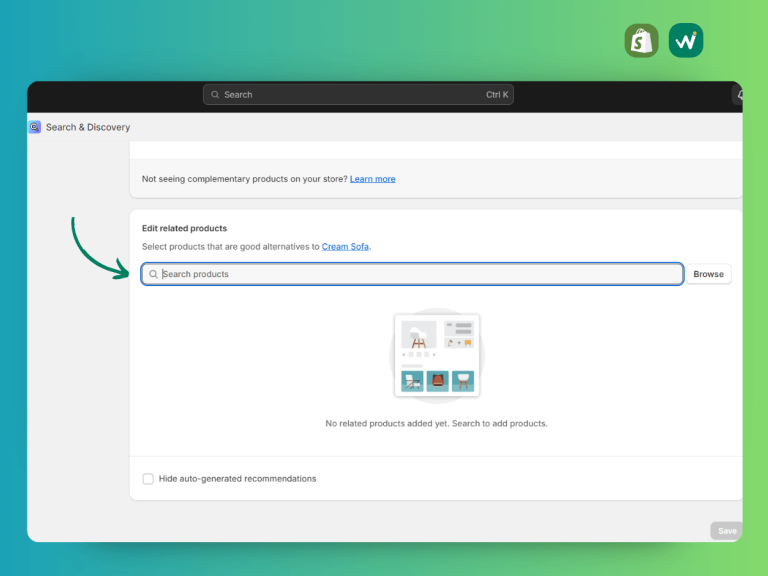Click the Save button
The image size is (768, 576).
727,531
